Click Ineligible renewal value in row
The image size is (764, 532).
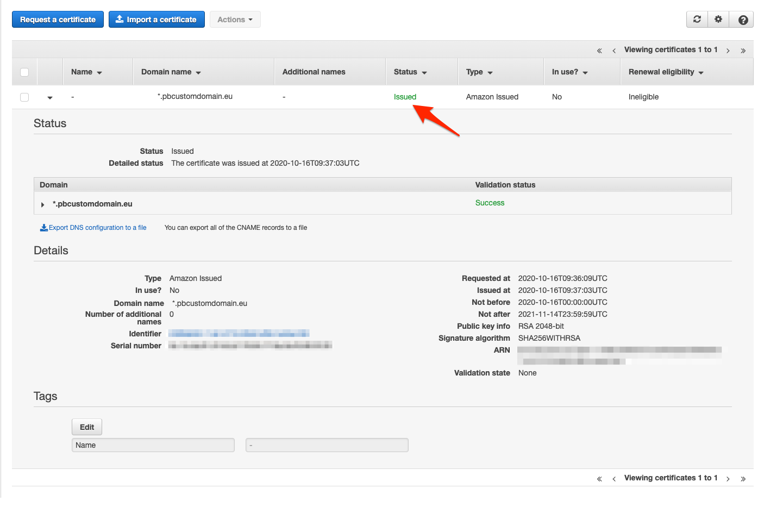coord(643,97)
